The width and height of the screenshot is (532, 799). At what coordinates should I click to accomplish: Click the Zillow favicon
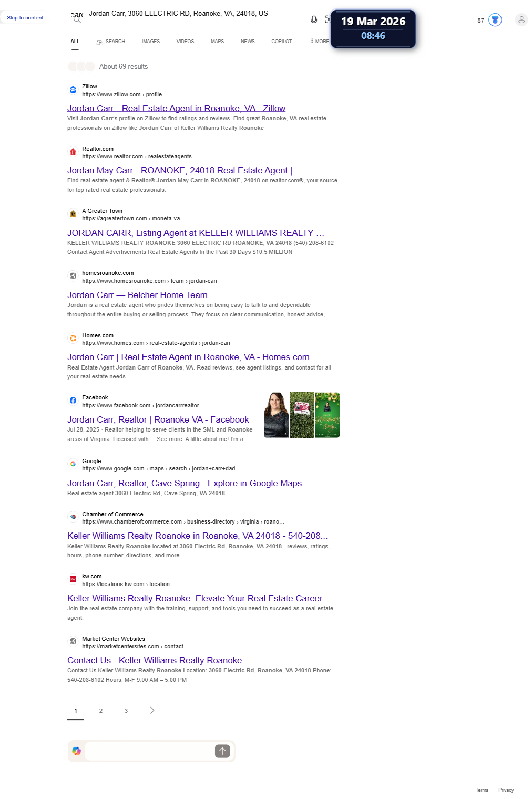tap(73, 90)
